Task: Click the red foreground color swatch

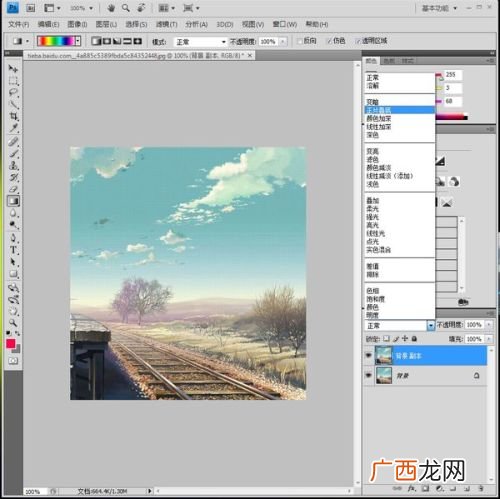Action: [x=11, y=343]
